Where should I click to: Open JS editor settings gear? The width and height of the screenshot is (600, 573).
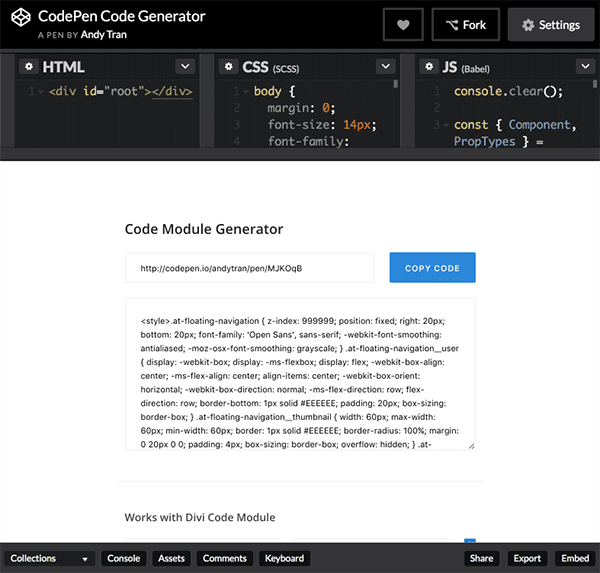[x=428, y=67]
